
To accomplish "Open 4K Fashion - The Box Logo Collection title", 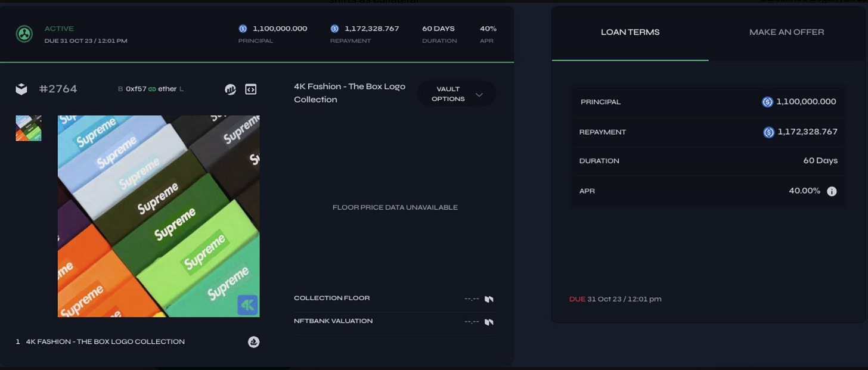I will pyautogui.click(x=349, y=93).
